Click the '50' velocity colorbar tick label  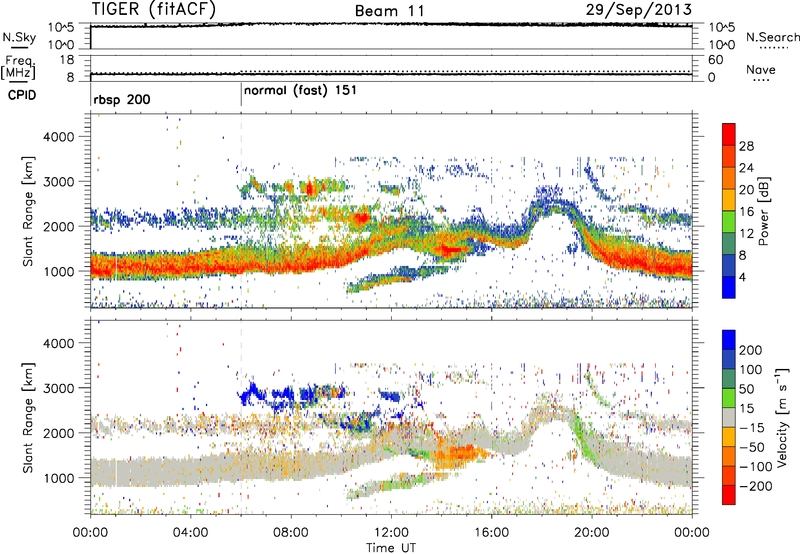point(746,389)
